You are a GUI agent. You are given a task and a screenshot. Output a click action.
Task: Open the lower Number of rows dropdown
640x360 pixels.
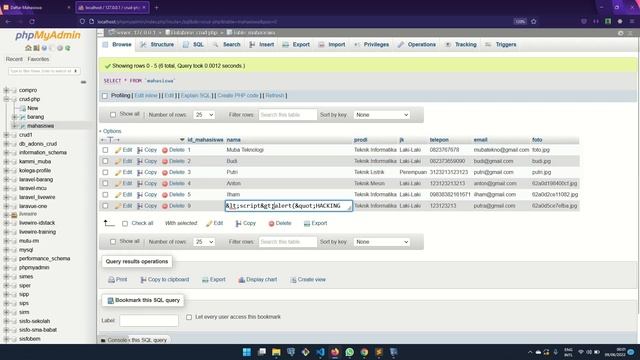pos(204,242)
